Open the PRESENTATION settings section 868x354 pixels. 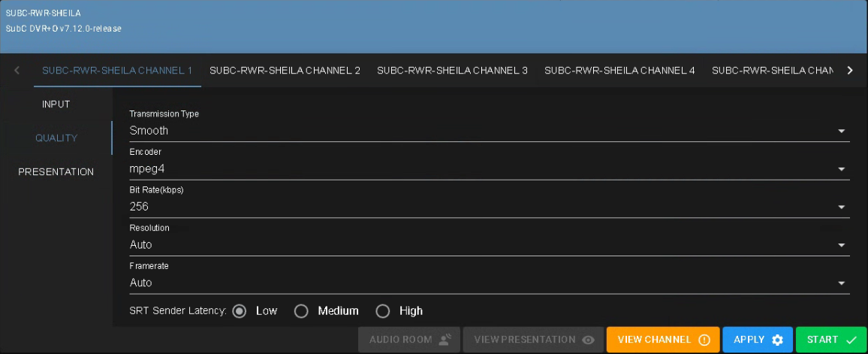point(56,172)
